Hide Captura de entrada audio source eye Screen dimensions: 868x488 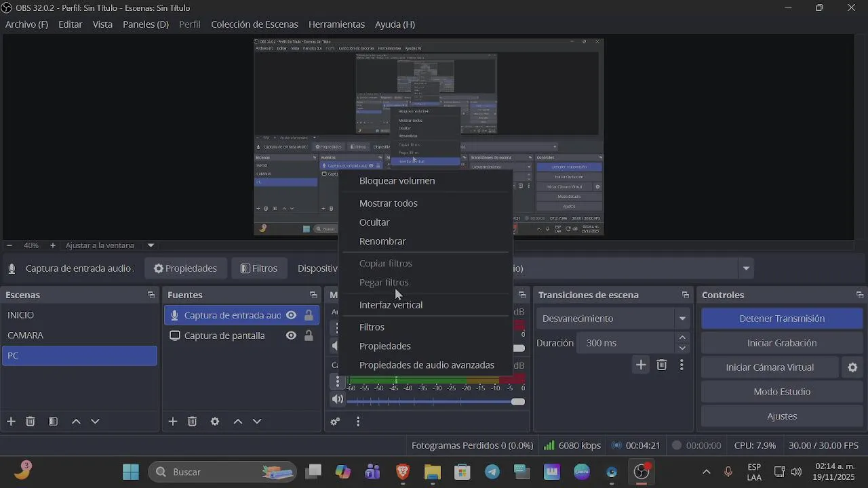coord(291,315)
